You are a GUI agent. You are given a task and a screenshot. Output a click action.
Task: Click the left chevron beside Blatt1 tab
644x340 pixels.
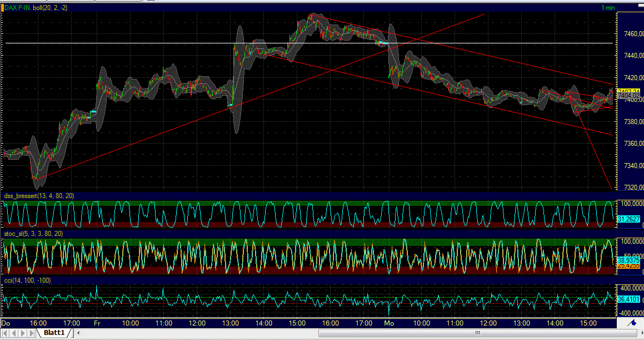(x=78, y=334)
